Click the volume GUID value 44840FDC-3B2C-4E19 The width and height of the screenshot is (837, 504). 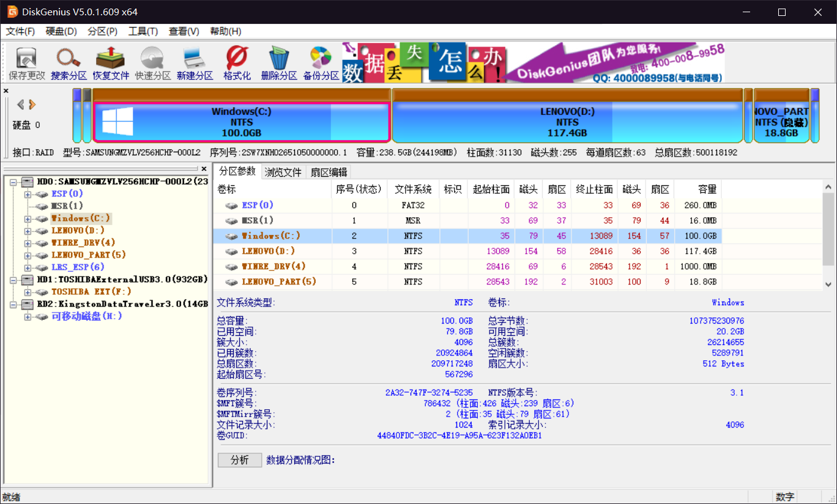tap(459, 436)
